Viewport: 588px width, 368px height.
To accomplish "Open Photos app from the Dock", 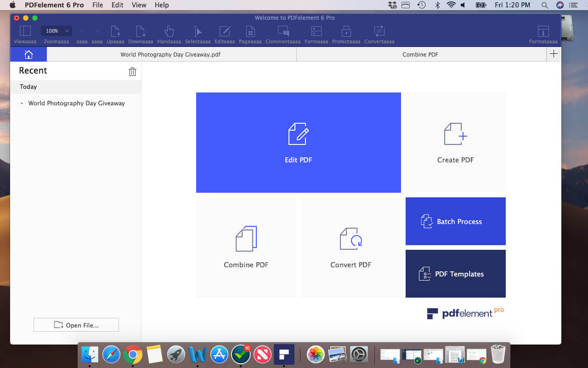I will click(x=316, y=355).
